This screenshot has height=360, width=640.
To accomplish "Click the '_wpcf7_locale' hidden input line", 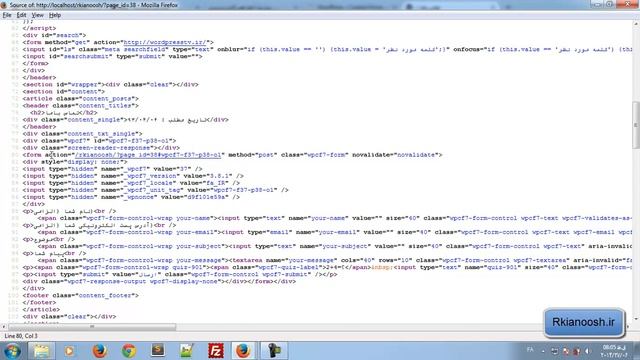I will point(131,183).
